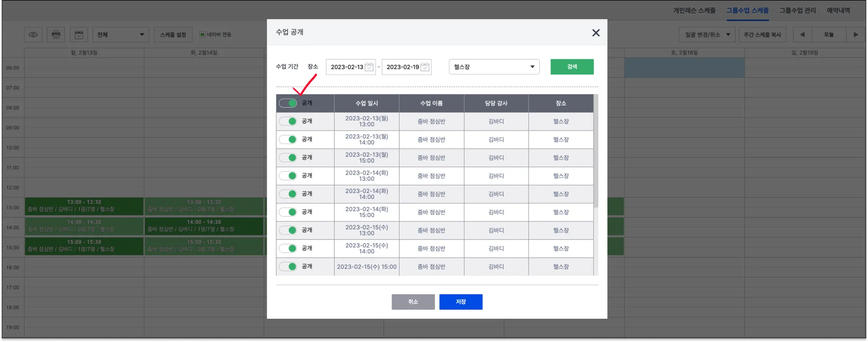
Task: Click the 주간 스케줄 복사 button
Action: tap(762, 35)
